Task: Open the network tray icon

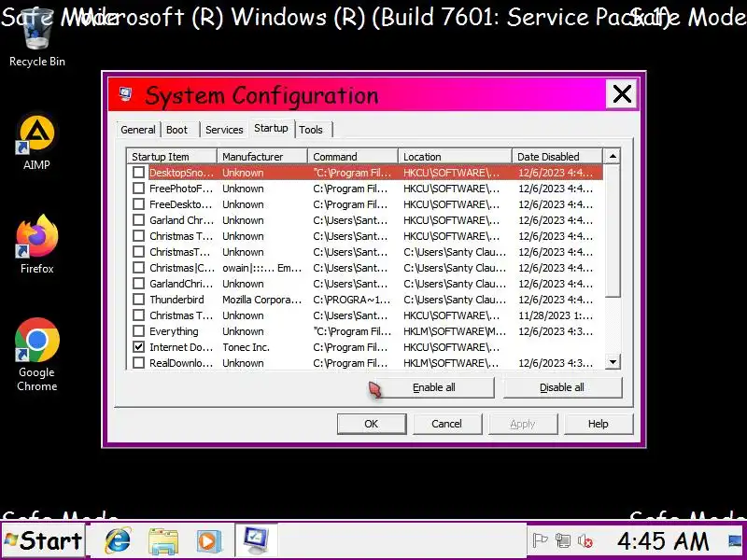Action: coord(563,541)
